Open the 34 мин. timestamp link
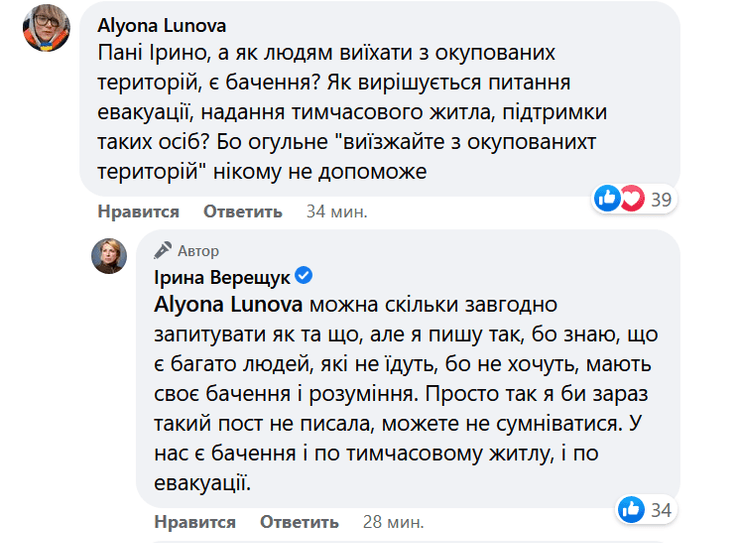Viewport: 740px width, 543px height. pyautogui.click(x=337, y=212)
